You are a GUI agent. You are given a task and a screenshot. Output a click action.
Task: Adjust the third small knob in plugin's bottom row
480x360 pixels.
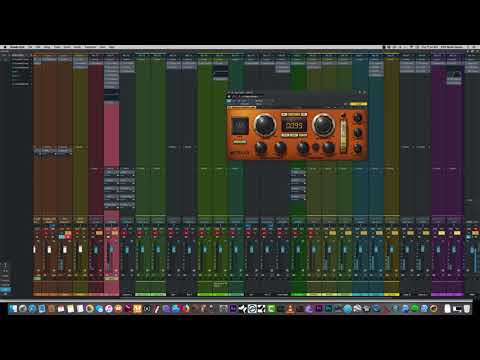(x=303, y=148)
